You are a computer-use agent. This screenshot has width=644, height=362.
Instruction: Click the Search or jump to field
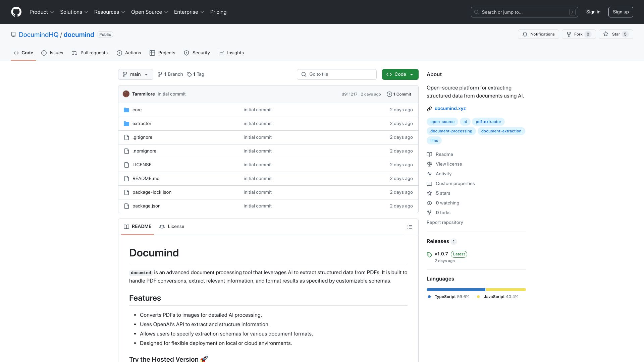pyautogui.click(x=525, y=12)
